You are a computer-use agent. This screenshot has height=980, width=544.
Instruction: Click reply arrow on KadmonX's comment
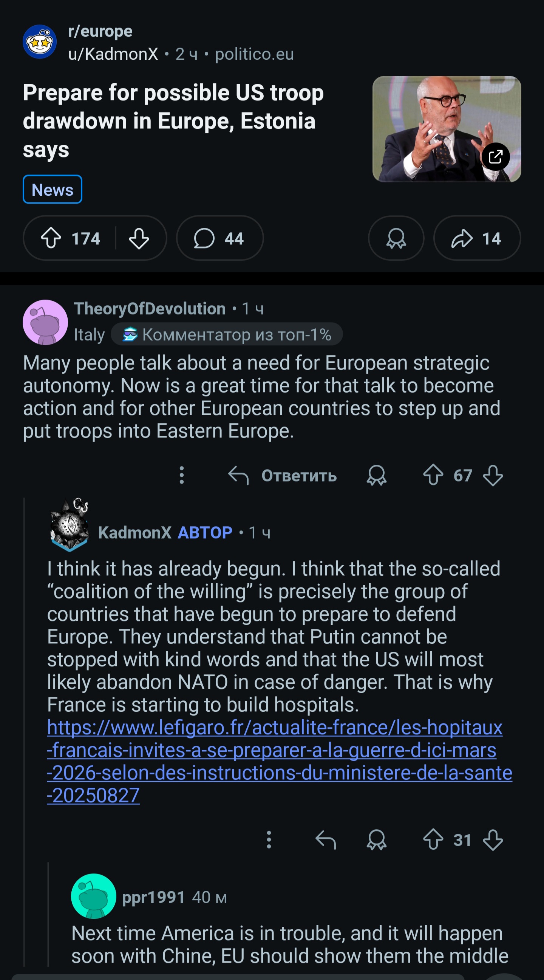click(326, 840)
